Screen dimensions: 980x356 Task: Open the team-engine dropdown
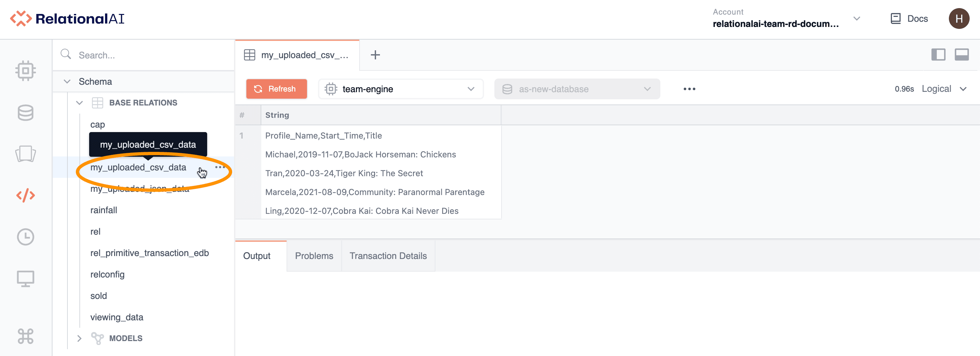click(x=400, y=89)
